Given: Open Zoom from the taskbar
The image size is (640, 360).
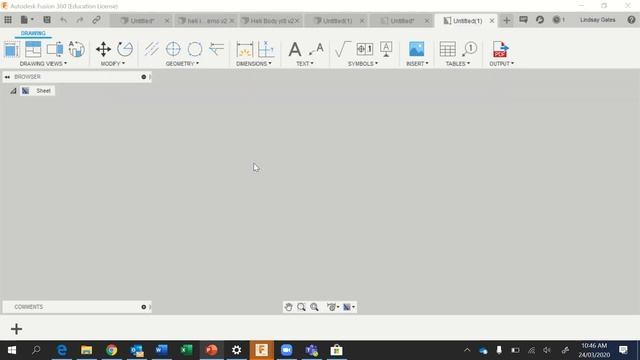Looking at the screenshot, I should coord(287,350).
